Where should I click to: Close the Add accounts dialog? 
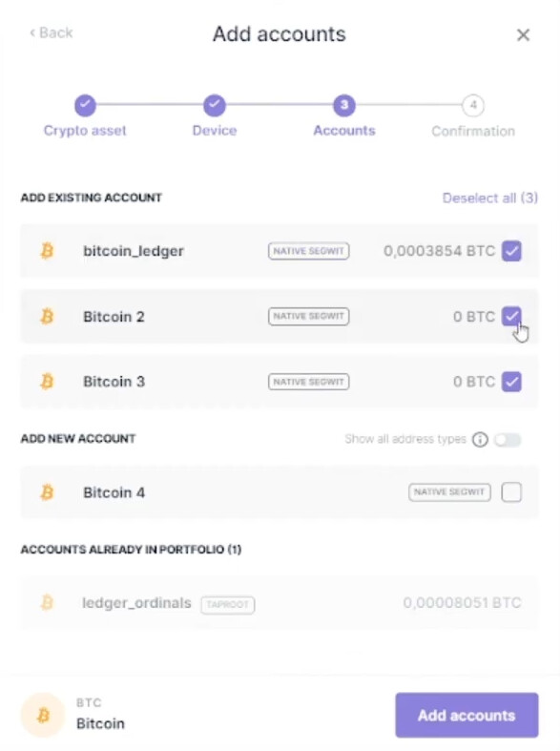(523, 34)
